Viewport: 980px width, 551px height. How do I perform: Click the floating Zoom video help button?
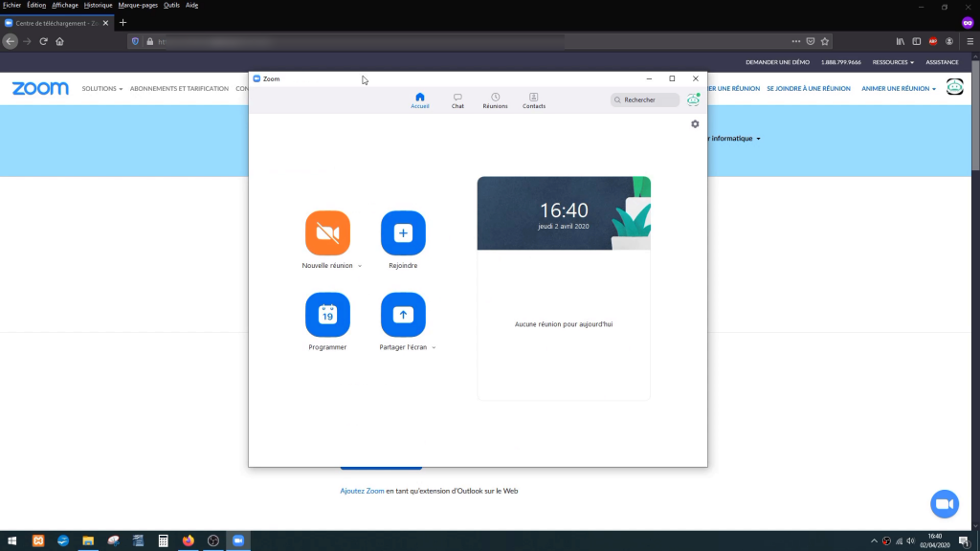pos(945,504)
